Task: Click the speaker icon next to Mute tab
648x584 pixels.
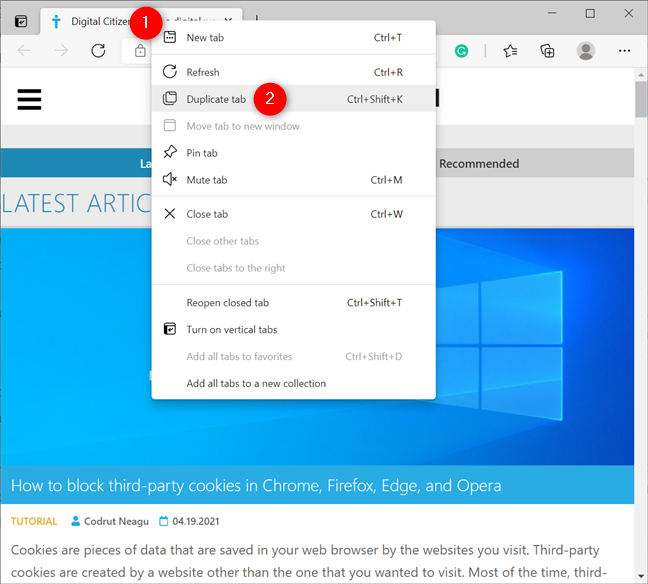Action: [170, 179]
